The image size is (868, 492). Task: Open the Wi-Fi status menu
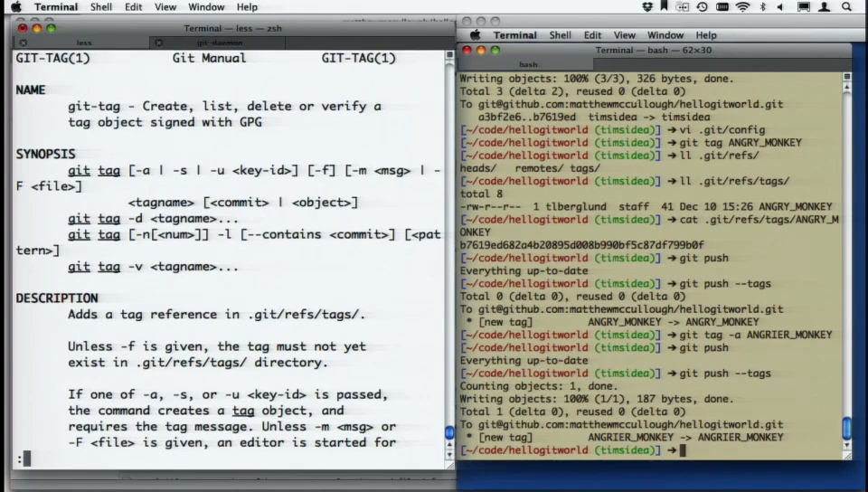point(742,6)
